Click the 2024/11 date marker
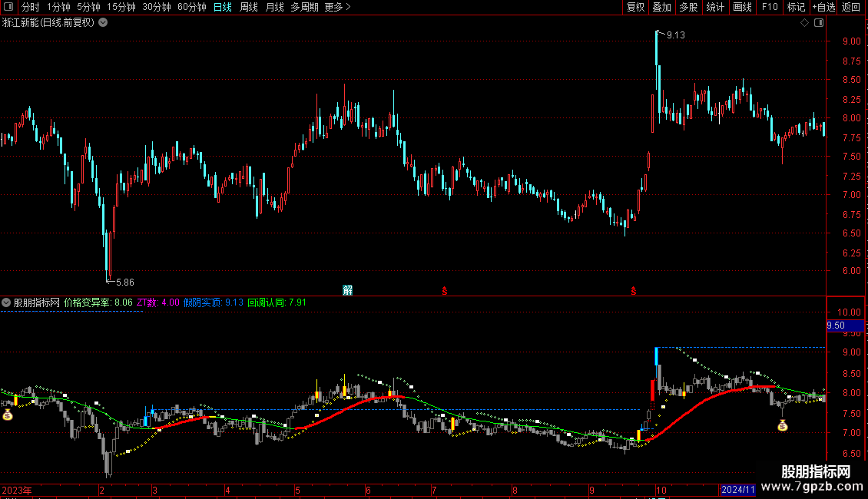 (x=738, y=490)
